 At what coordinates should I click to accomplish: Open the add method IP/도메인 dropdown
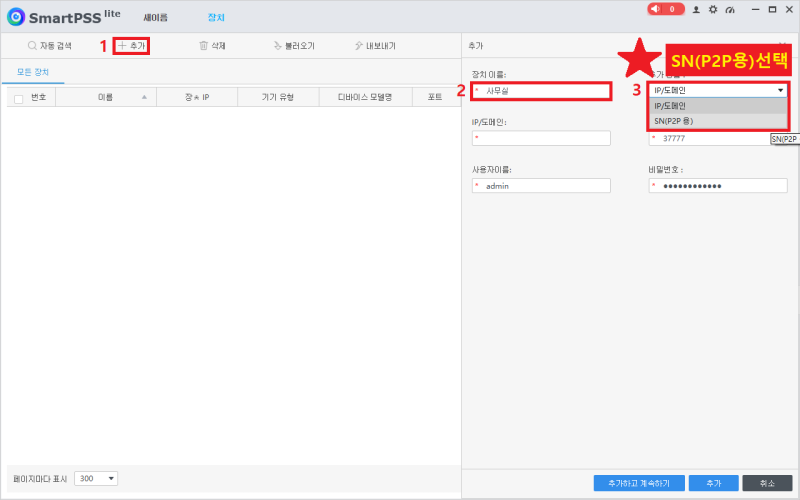(718, 90)
